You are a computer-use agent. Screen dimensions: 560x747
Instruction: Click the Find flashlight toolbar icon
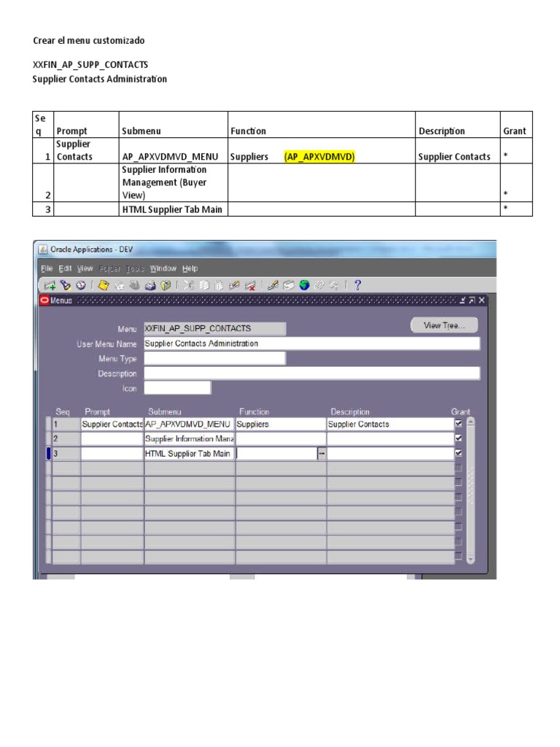[x=65, y=285]
